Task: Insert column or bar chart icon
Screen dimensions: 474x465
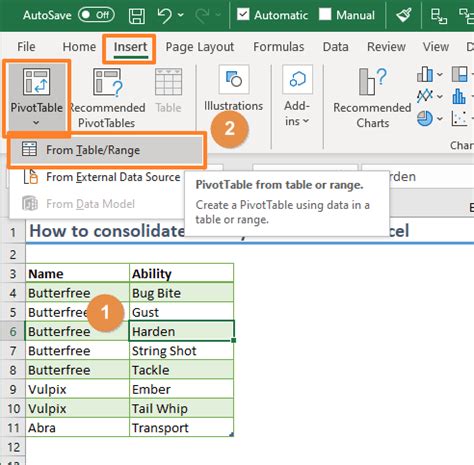Action: [425, 74]
